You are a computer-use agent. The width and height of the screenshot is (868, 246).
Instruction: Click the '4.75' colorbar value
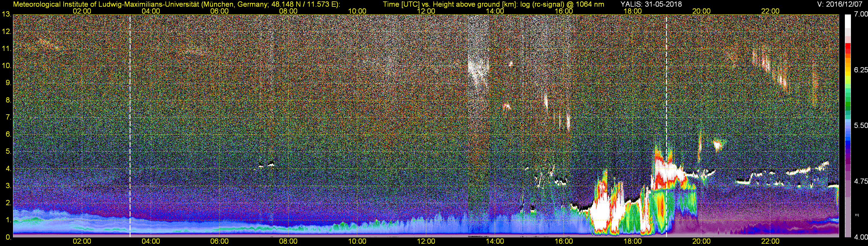pos(860,181)
